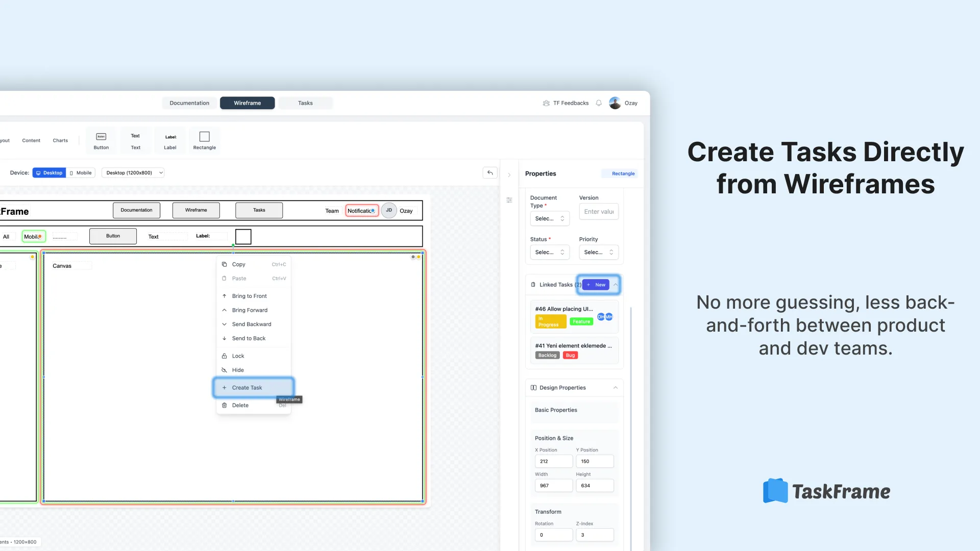
Task: Open Desktop (1200x800) size dropdown
Action: [133, 173]
